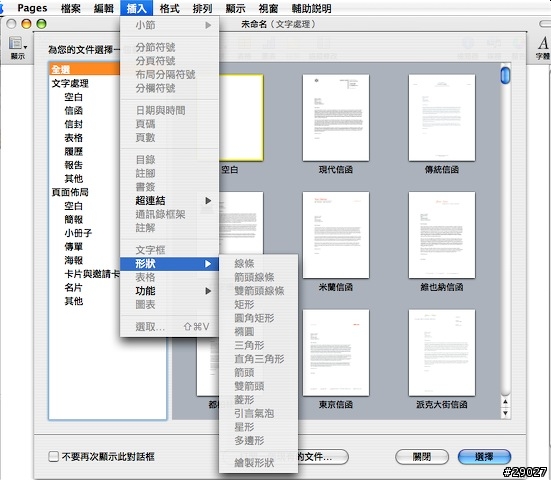Open the 視窗 menu
The height and width of the screenshot is (480, 551).
click(268, 8)
